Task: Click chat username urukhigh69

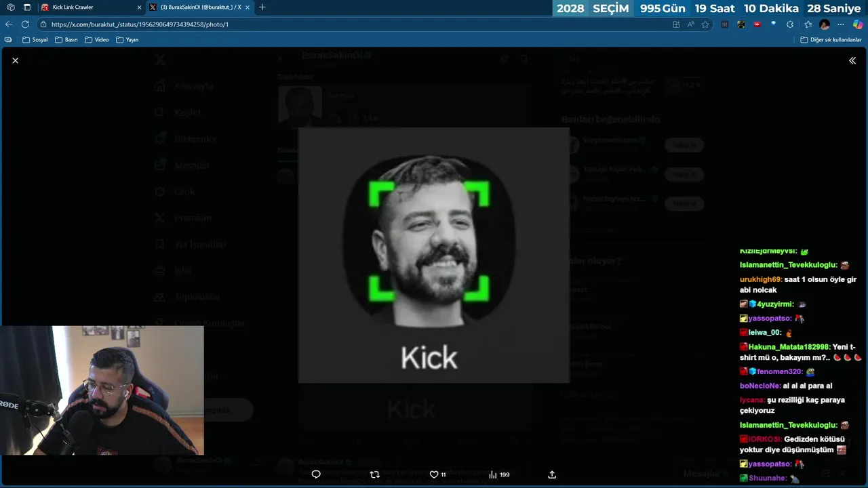Action: 761,279
